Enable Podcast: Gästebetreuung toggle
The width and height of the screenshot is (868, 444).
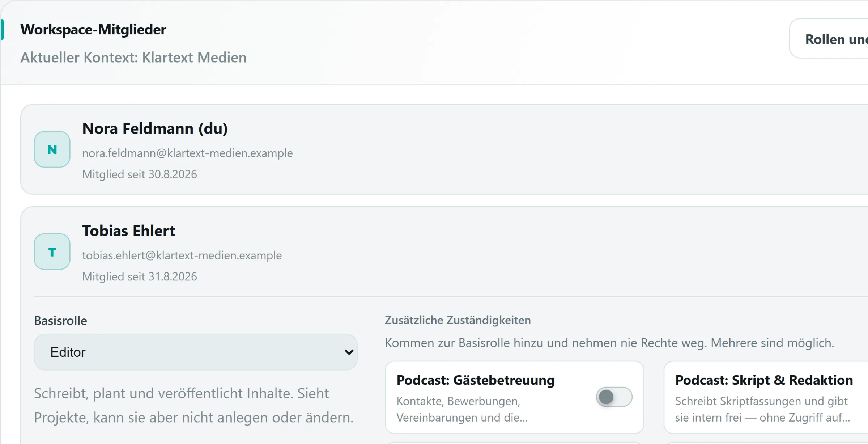pyautogui.click(x=614, y=397)
